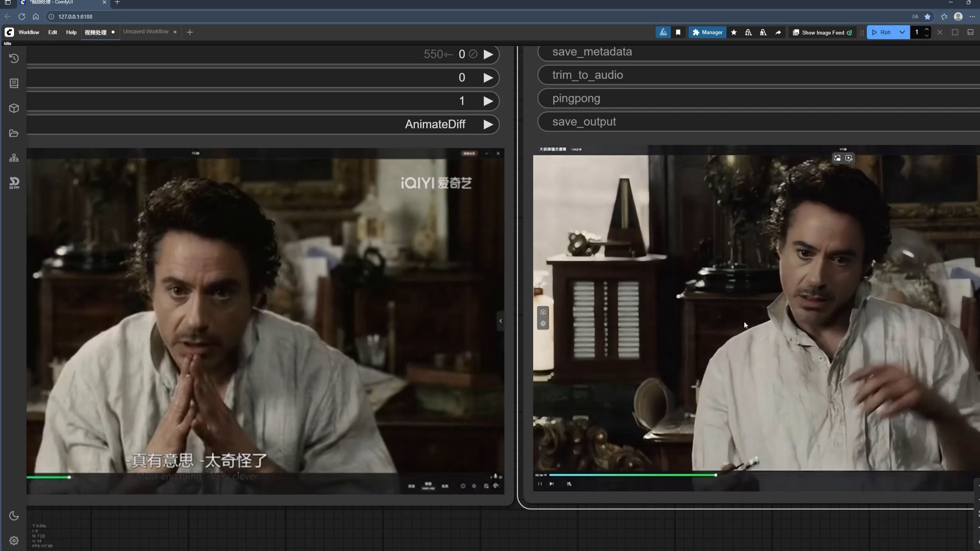Seek the left video green progress bar
This screenshot has height=551, width=980.
click(48, 477)
